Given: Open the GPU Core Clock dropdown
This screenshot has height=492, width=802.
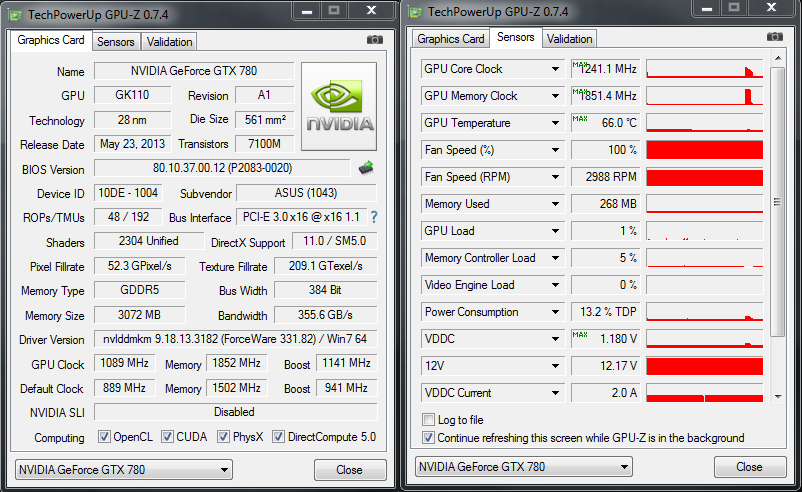Looking at the screenshot, I should pos(555,69).
